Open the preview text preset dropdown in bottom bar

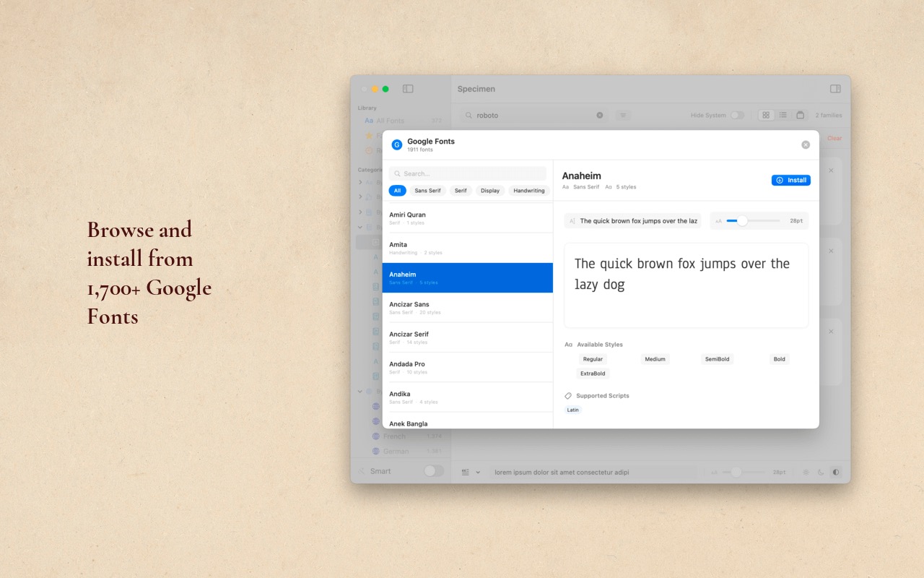click(x=471, y=472)
